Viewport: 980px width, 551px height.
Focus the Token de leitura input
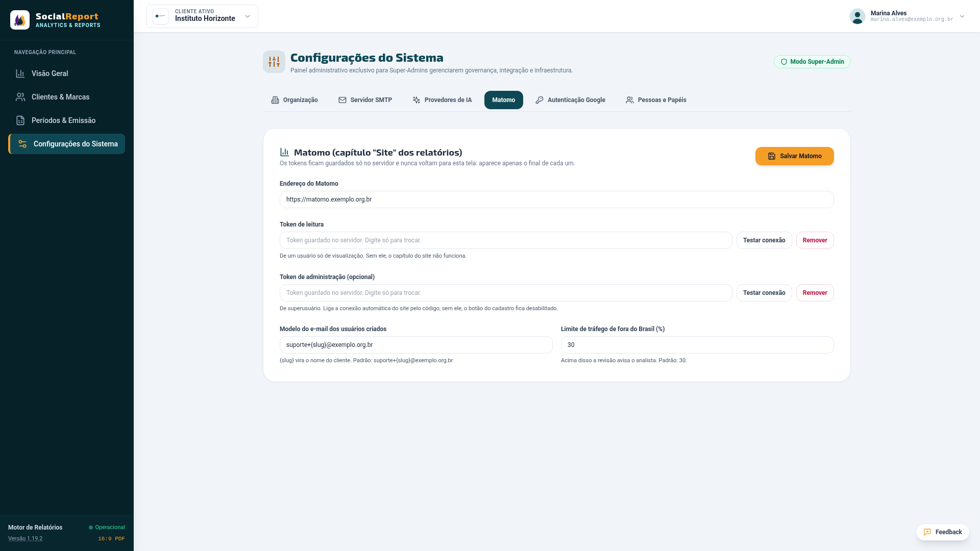click(x=506, y=240)
